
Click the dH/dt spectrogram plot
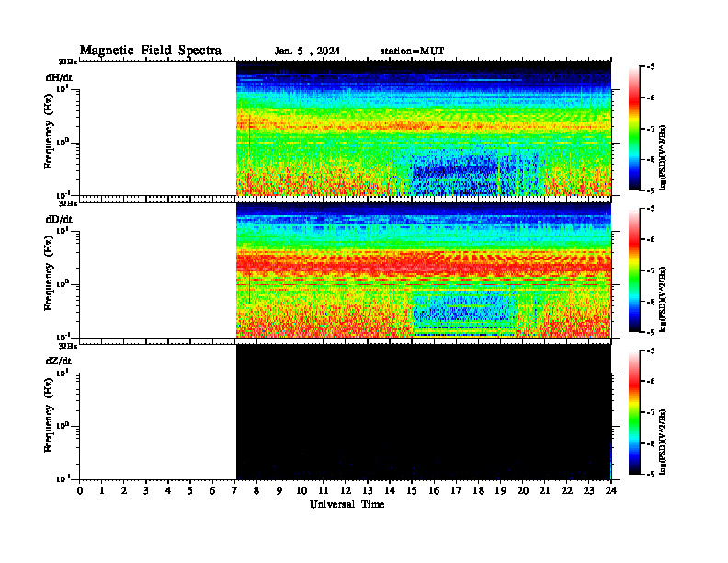coord(424,128)
